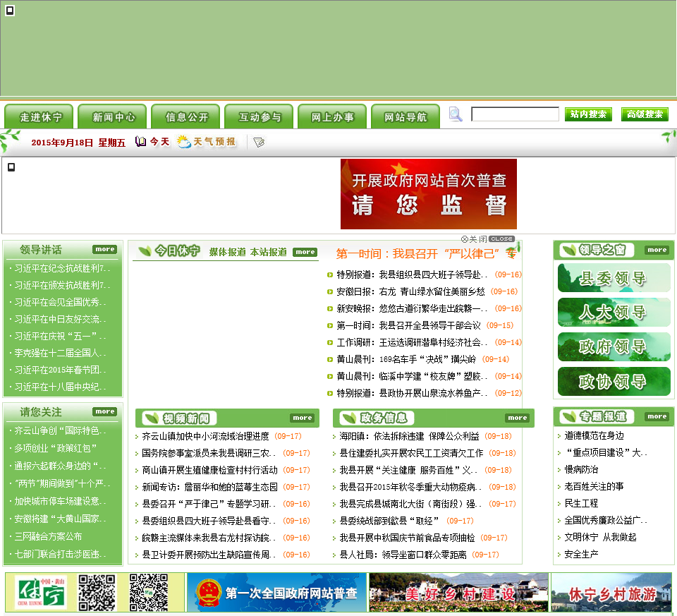Image resolution: width=677 pixels, height=616 pixels.
Task: Open headline 第一时间：我县召开“严以律己”
Action: pyautogui.click(x=426, y=253)
